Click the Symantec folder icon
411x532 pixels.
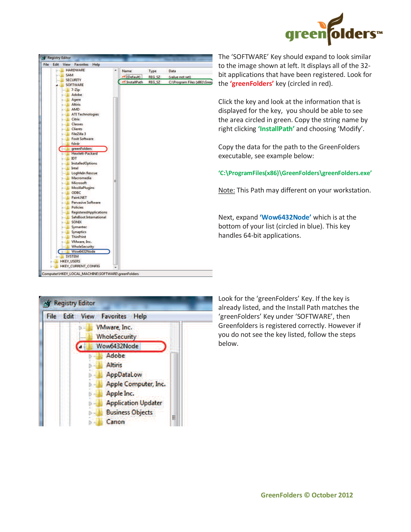pos(67,227)
